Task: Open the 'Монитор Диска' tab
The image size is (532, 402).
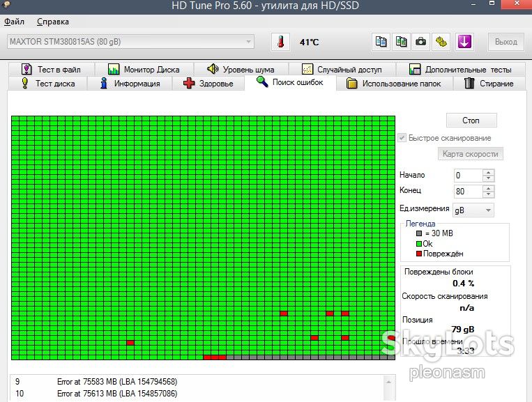Action: pos(144,69)
